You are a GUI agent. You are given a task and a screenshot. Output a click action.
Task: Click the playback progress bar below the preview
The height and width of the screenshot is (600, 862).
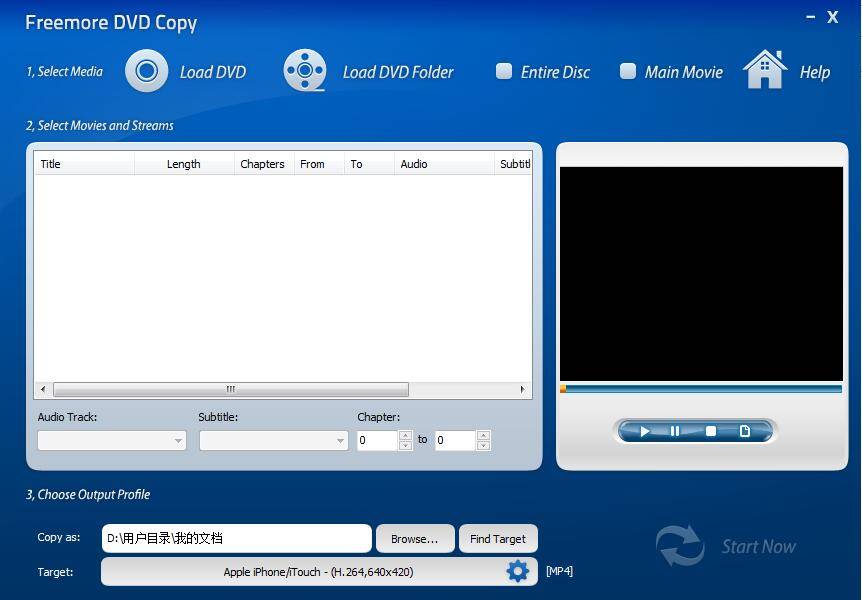[x=700, y=387]
